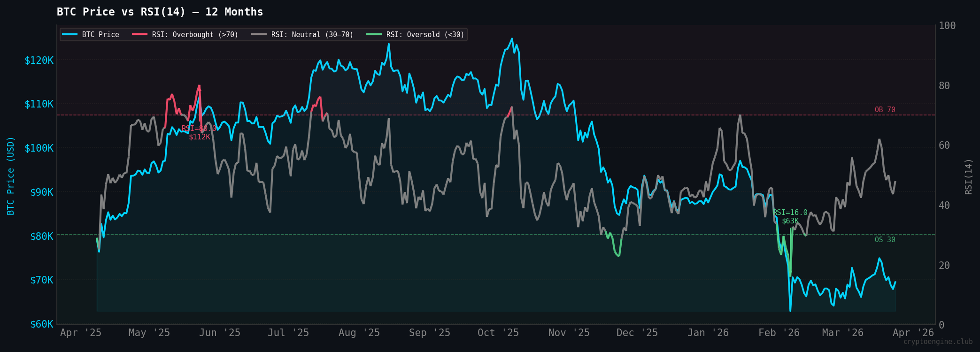This screenshot has height=352, width=980.
Task: Click the gray RSI: Neutral legend line swatch
Action: pos(259,35)
